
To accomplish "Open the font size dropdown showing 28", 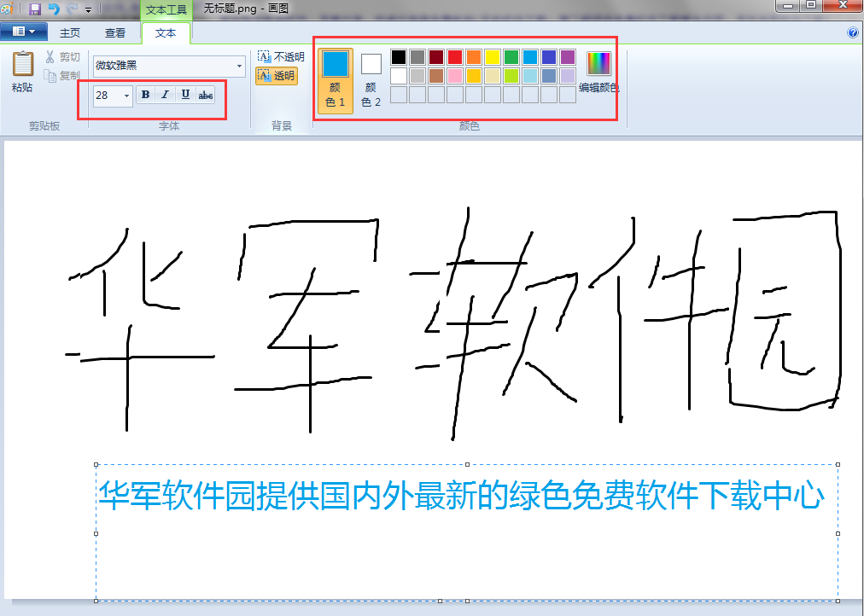I will click(x=125, y=95).
